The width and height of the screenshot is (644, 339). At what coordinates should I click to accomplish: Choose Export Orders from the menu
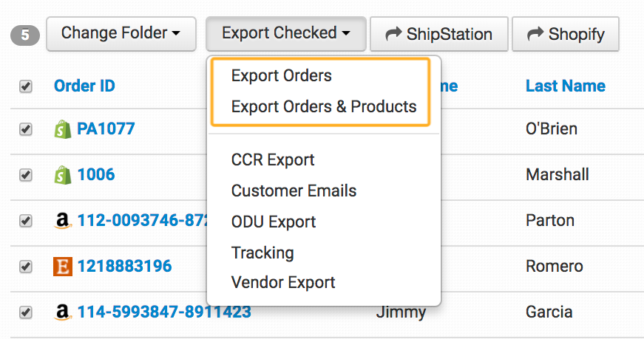tap(281, 76)
